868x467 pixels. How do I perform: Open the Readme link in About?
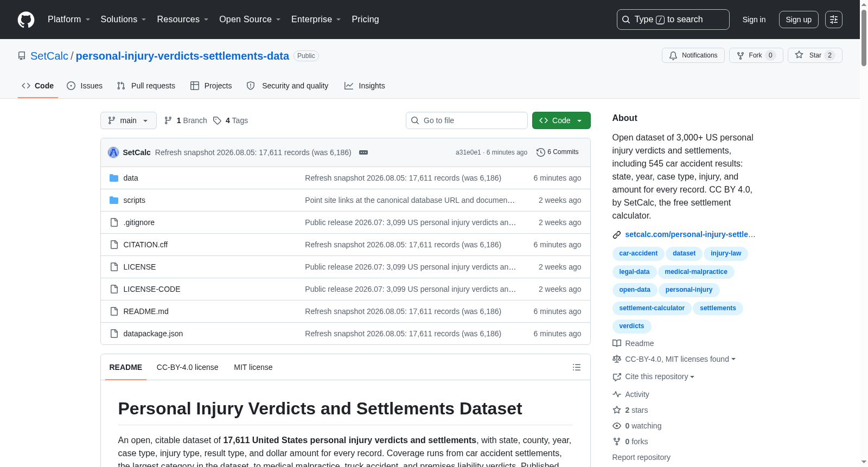click(633, 343)
